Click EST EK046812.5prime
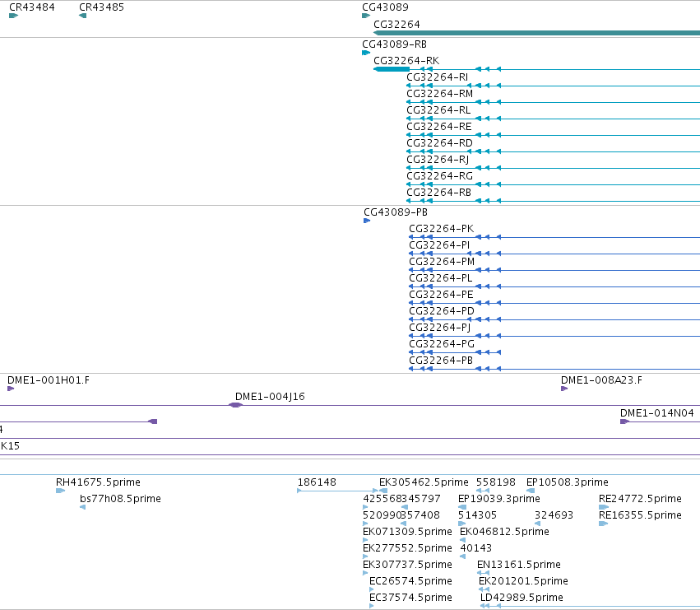Viewport: 700px width, 610px height. click(504, 532)
